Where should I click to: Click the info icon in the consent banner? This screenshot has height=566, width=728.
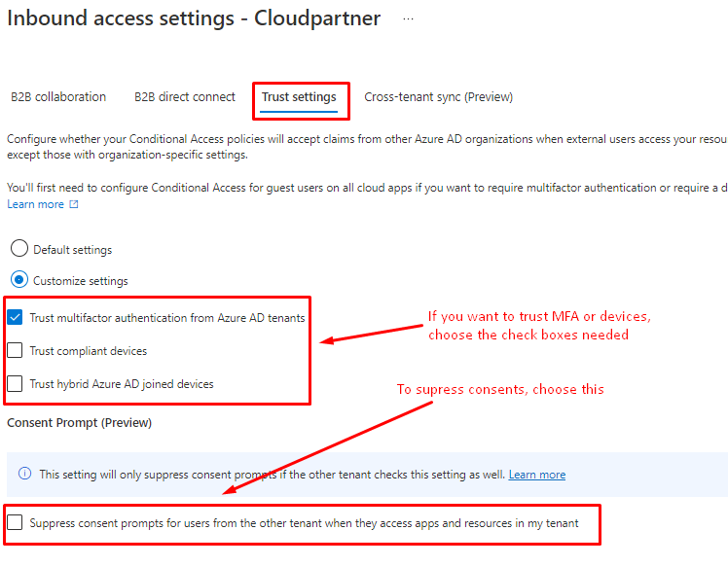pyautogui.click(x=25, y=475)
